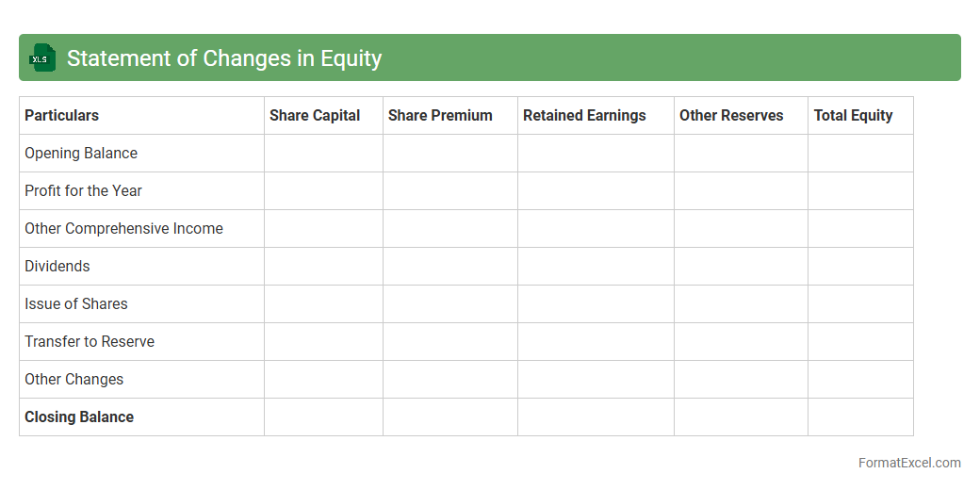The image size is (980, 490).
Task: Select the Total Equity column header
Action: [x=853, y=115]
